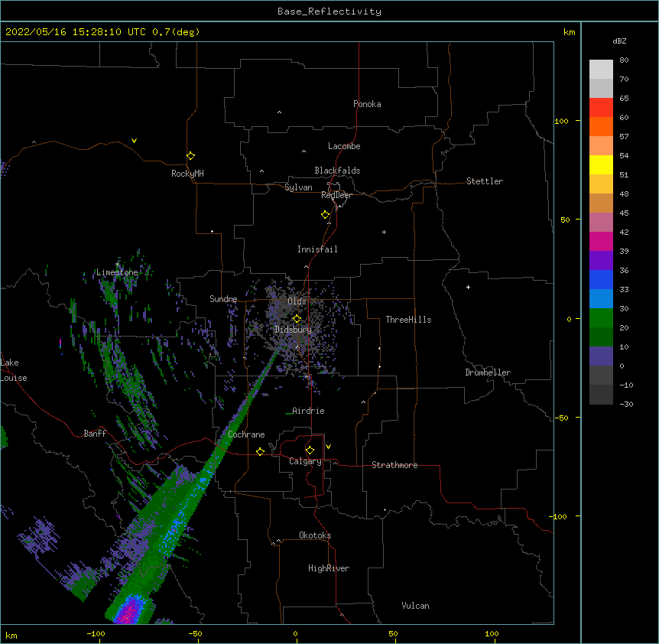Click the Lacombe city label
Image resolution: width=659 pixels, height=644 pixels.
coord(344,146)
